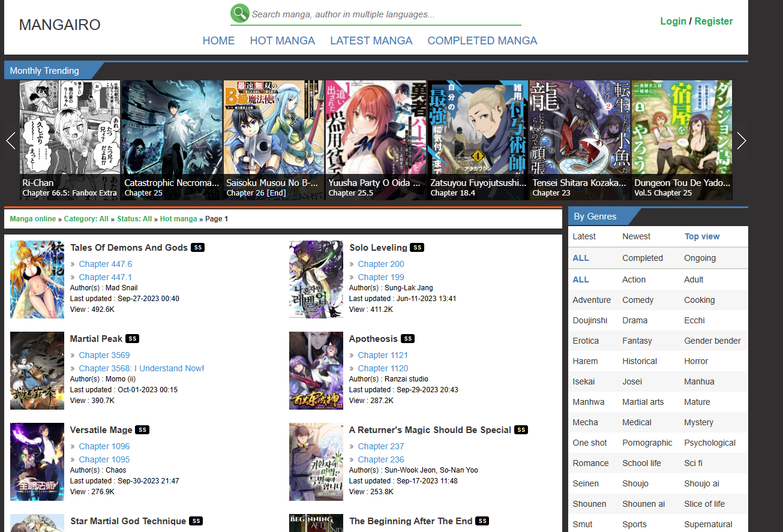Screen dimensions: 783x532
Task: Click Hot manga breadcrumb link
Action: pos(178,219)
